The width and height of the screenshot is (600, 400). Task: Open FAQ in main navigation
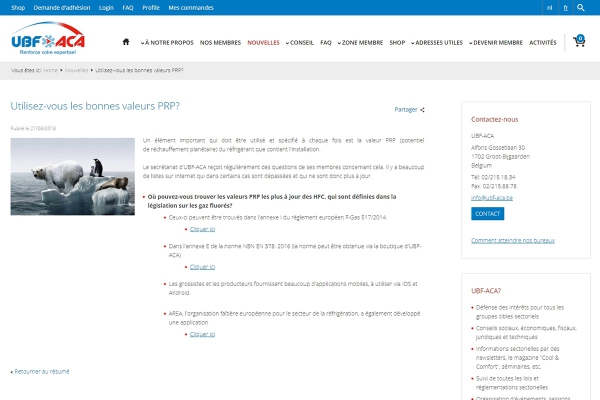326,42
